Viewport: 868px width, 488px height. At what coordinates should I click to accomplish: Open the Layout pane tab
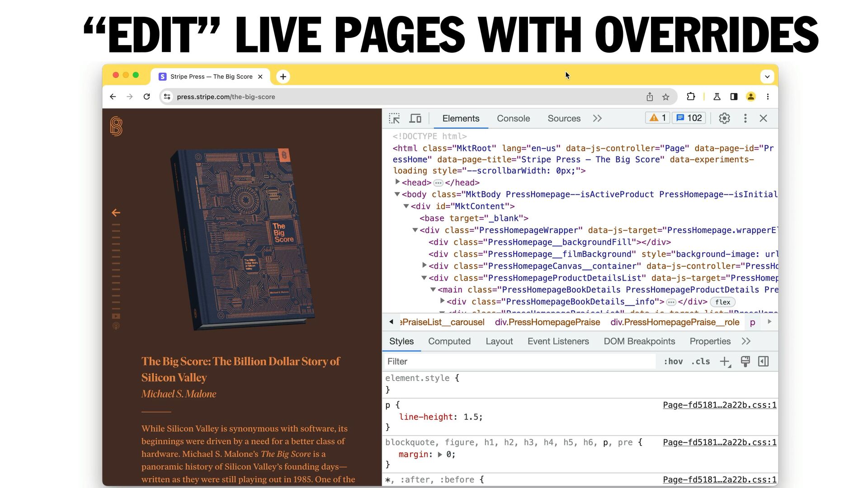pyautogui.click(x=499, y=342)
